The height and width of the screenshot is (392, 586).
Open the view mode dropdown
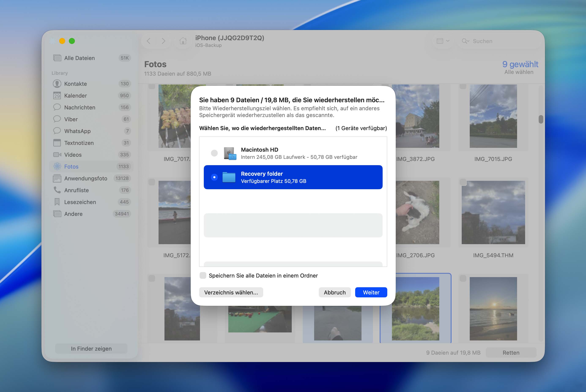(x=443, y=41)
